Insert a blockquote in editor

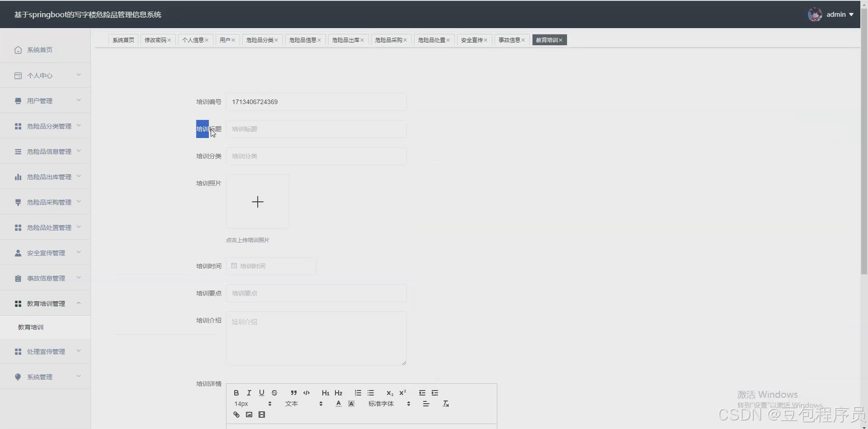(294, 393)
